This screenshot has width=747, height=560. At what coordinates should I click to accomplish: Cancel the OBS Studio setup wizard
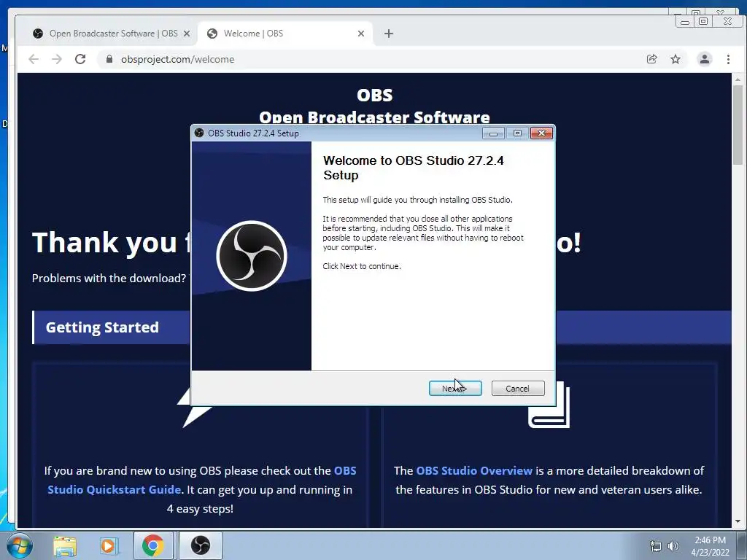pos(517,389)
